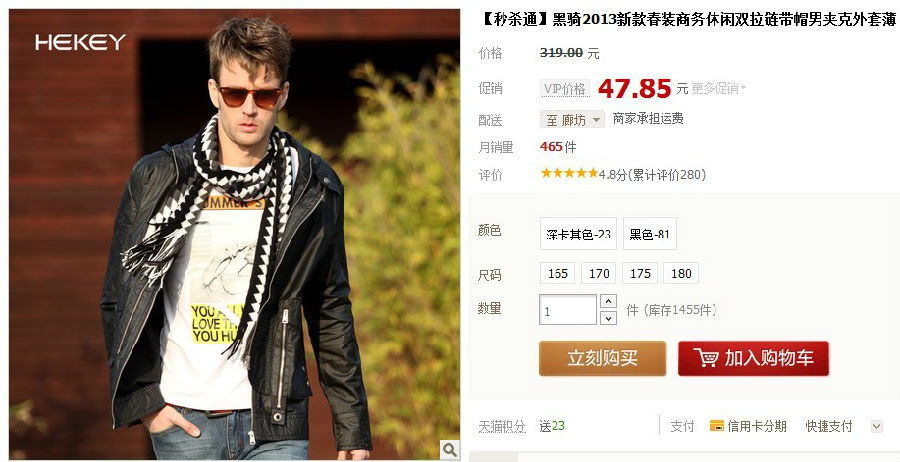
Task: Decrease quantity with the down arrow
Action: [x=608, y=318]
